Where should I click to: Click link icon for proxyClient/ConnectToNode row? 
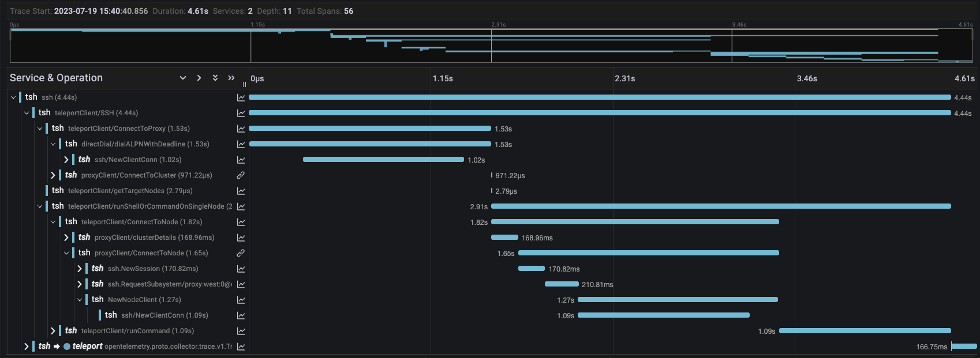[x=241, y=253]
